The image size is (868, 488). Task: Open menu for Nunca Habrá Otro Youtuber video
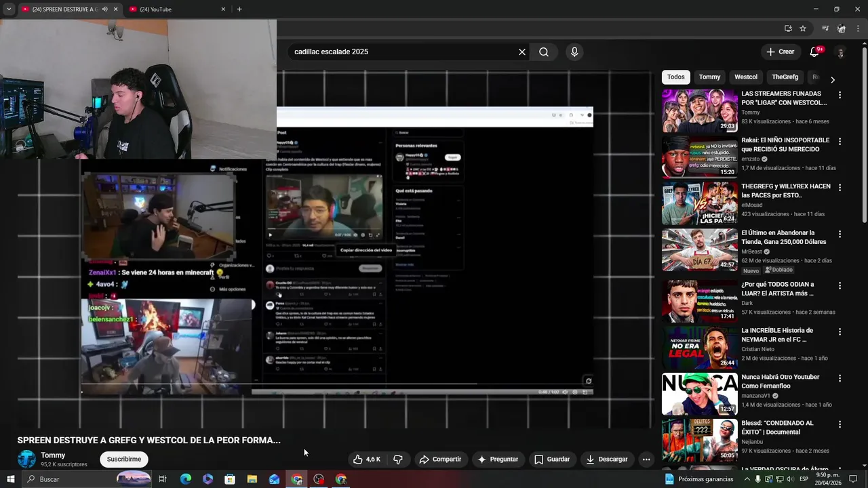pos(840,379)
